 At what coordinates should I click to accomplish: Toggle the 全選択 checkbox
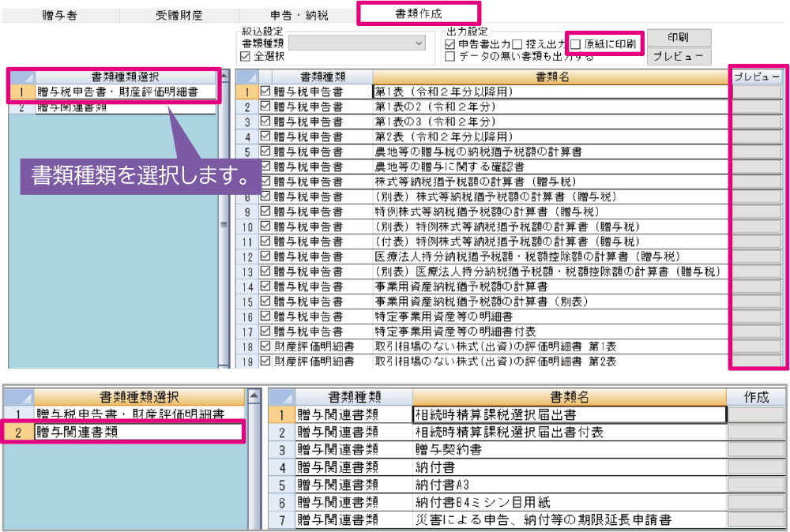point(246,57)
